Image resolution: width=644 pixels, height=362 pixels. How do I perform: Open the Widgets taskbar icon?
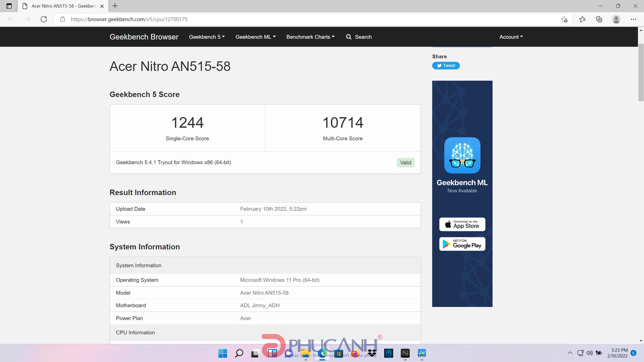[x=272, y=353]
